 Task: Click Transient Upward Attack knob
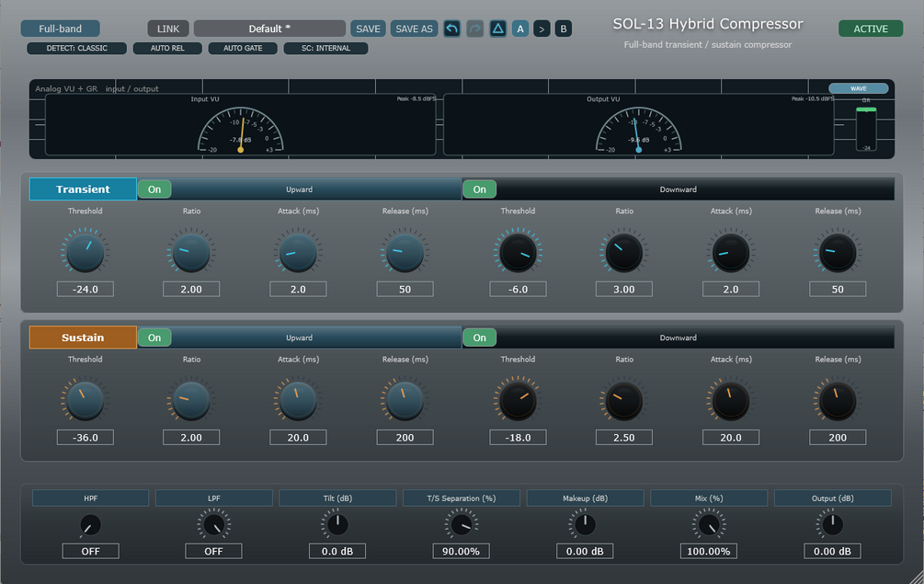(298, 252)
